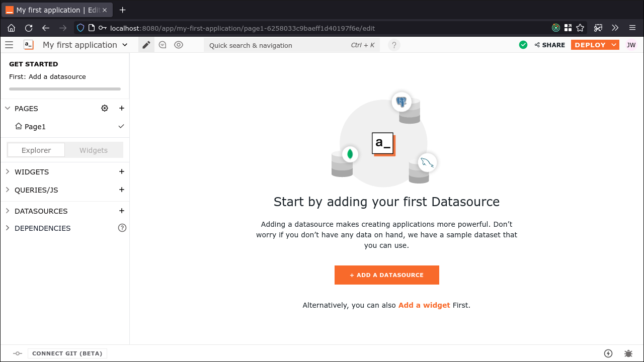Screen dimensions: 644x362
Task: Expand the WIDGETS section chevron
Action: [8, 171]
